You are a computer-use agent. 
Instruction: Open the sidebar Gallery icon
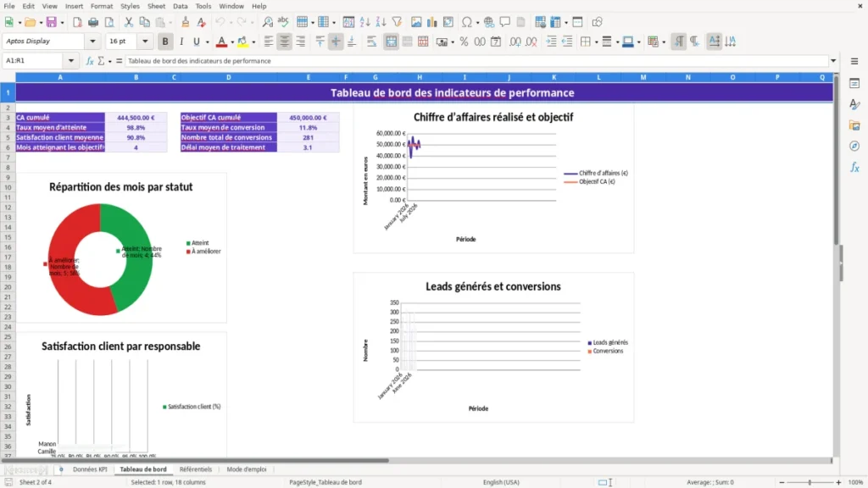pyautogui.click(x=854, y=125)
